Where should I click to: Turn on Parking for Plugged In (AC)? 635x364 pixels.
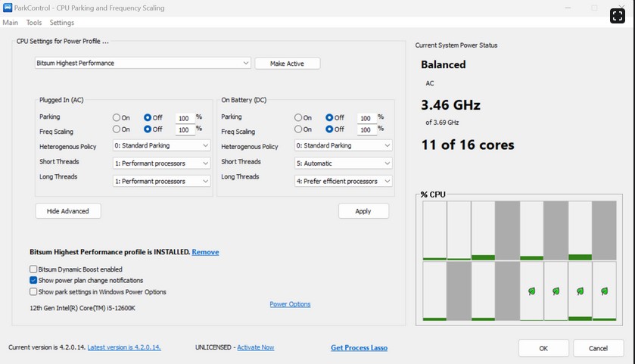(117, 117)
